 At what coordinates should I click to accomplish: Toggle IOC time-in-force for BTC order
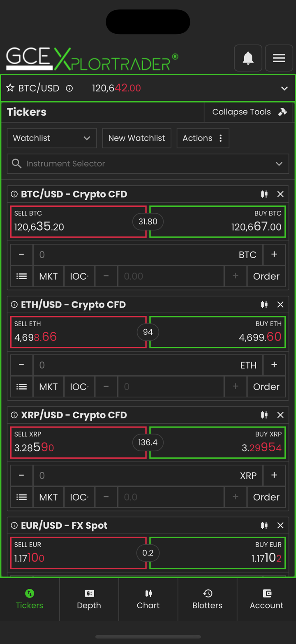(x=79, y=276)
